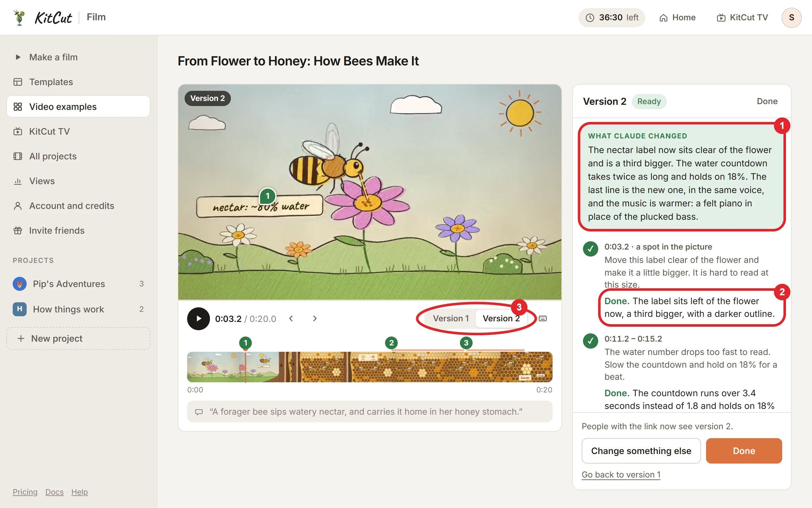
Task: Open KitCut TV in sidebar
Action: pos(78,131)
